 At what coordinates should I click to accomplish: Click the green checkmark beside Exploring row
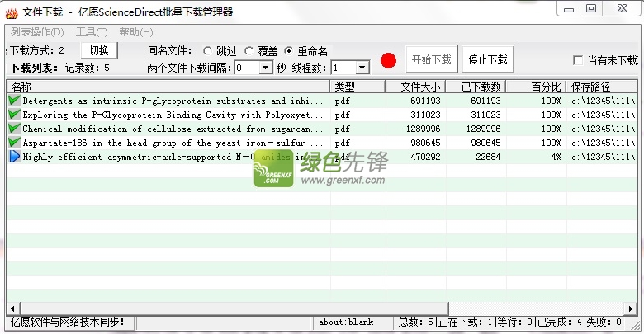(14, 114)
